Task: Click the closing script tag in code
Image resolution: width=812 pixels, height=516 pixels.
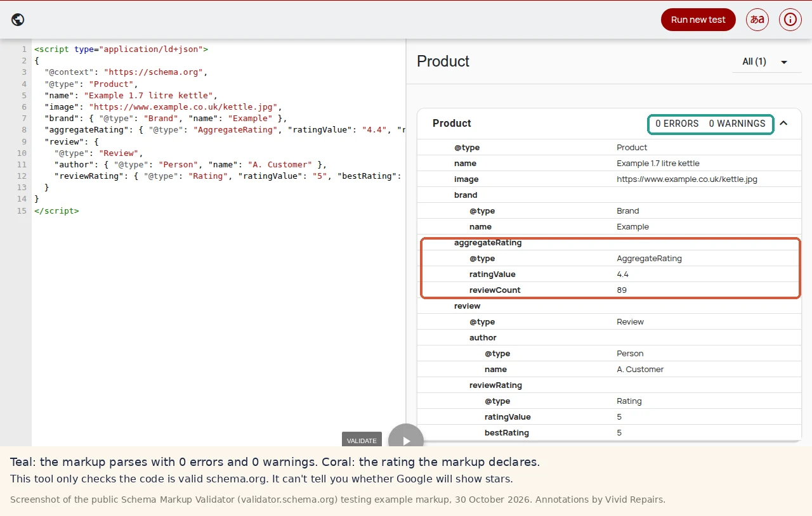Action: tap(56, 210)
